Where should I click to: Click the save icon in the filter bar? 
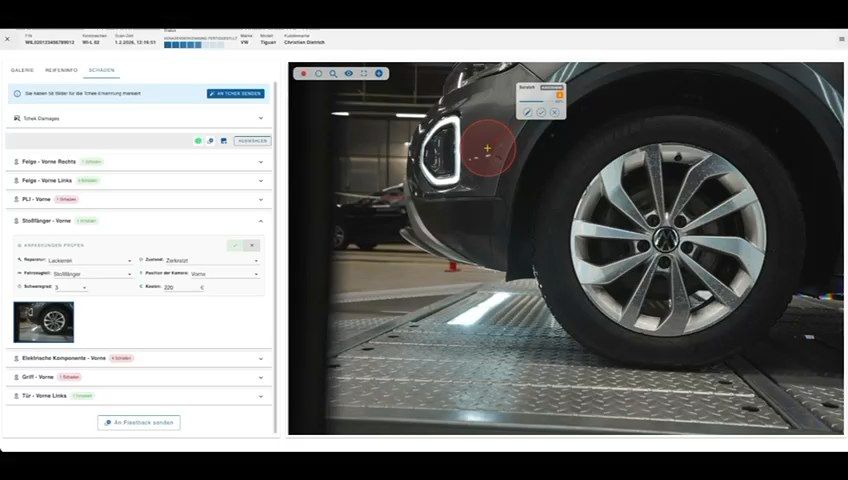point(223,141)
